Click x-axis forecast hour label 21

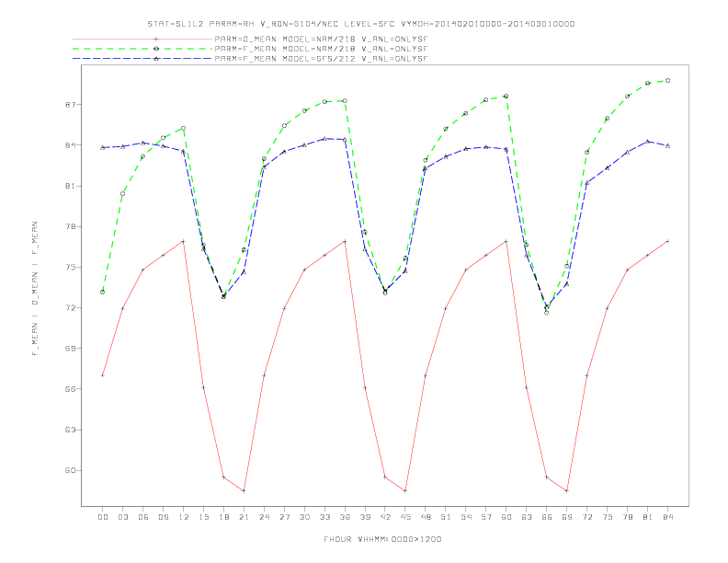tap(245, 517)
